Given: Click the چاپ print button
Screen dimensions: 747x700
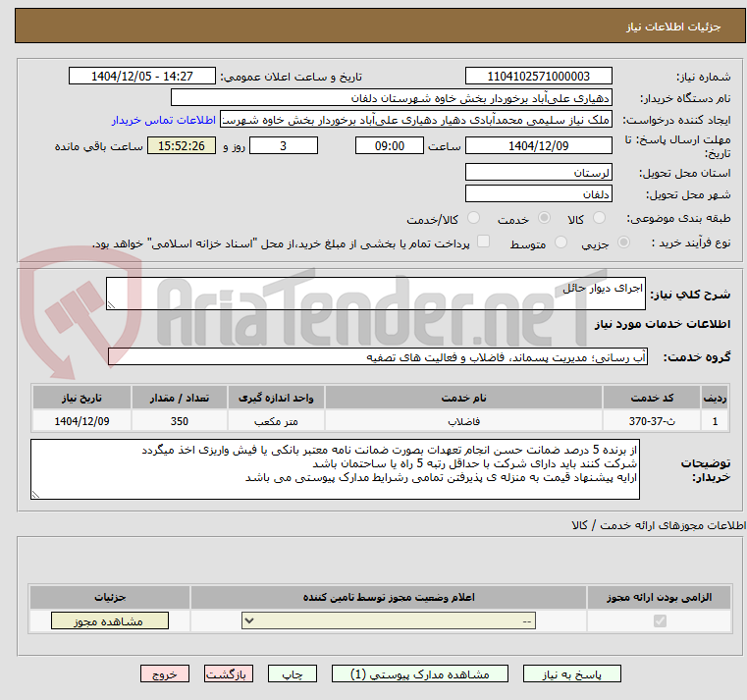Looking at the screenshot, I should [x=293, y=673].
